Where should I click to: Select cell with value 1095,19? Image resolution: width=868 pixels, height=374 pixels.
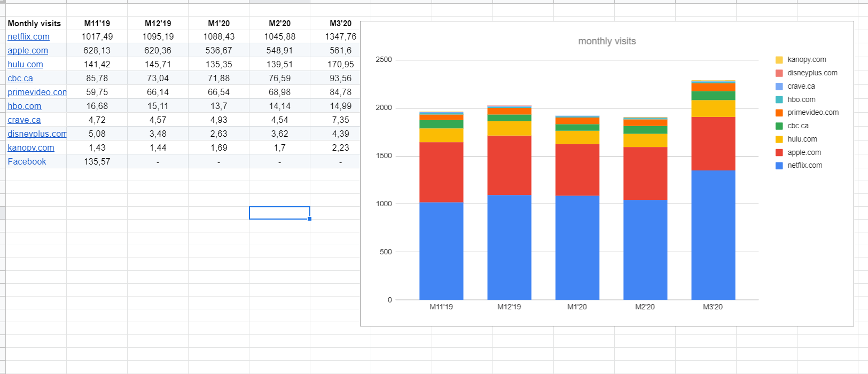(x=158, y=36)
